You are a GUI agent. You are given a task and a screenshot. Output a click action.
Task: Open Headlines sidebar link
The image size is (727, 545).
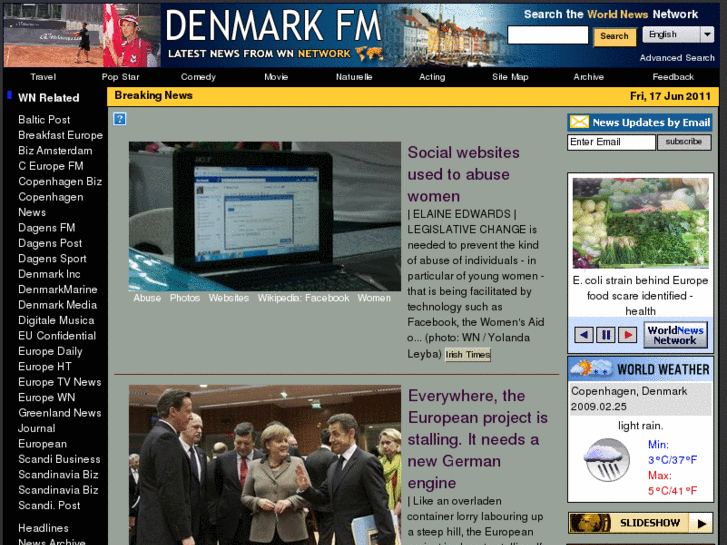coord(43,528)
